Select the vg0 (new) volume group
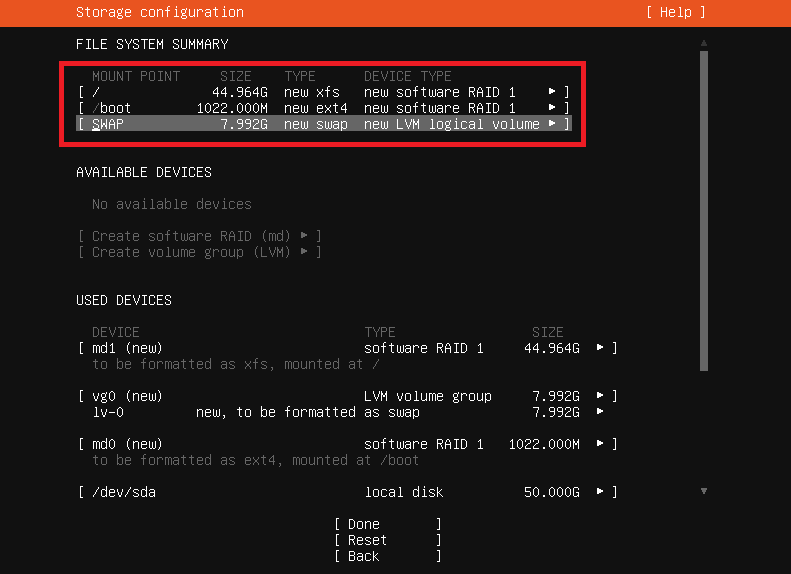The height and width of the screenshot is (574, 791). tap(348, 396)
